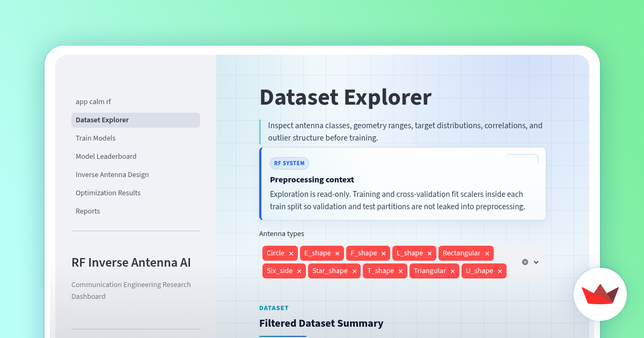This screenshot has width=644, height=338.
Task: Select the Circle tag label
Action: pyautogui.click(x=275, y=253)
